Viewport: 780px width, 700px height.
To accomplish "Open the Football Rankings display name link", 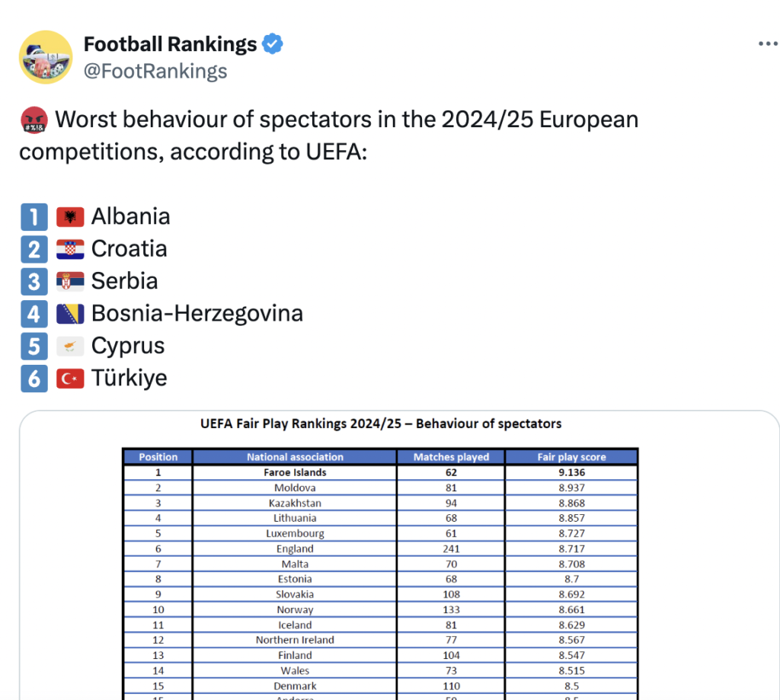I will [x=170, y=45].
